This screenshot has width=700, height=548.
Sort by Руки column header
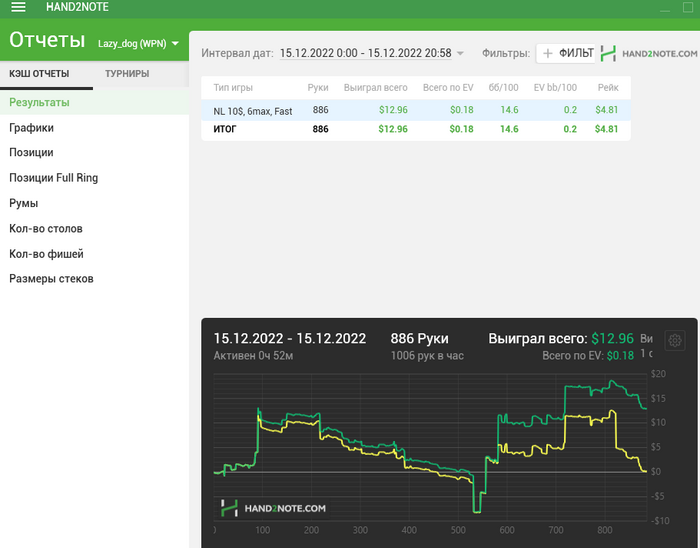pyautogui.click(x=317, y=87)
